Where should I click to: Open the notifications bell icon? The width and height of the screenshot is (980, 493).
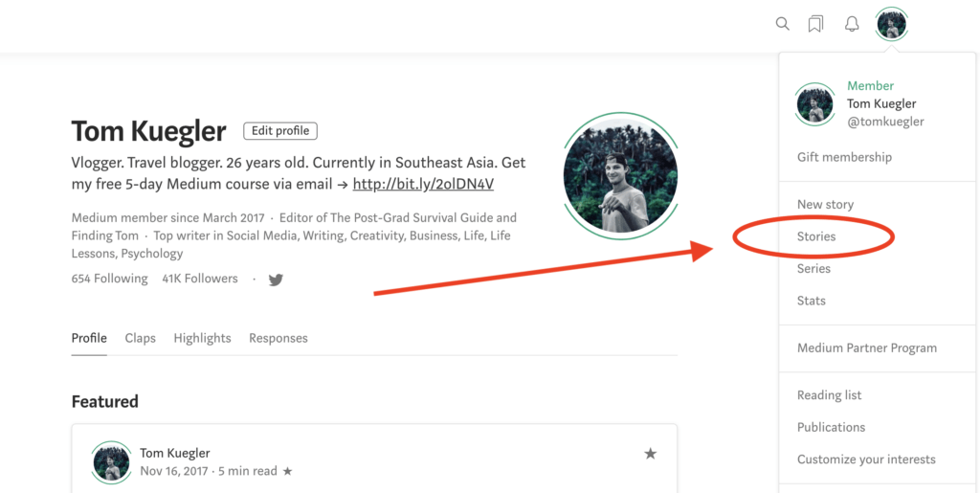(851, 24)
